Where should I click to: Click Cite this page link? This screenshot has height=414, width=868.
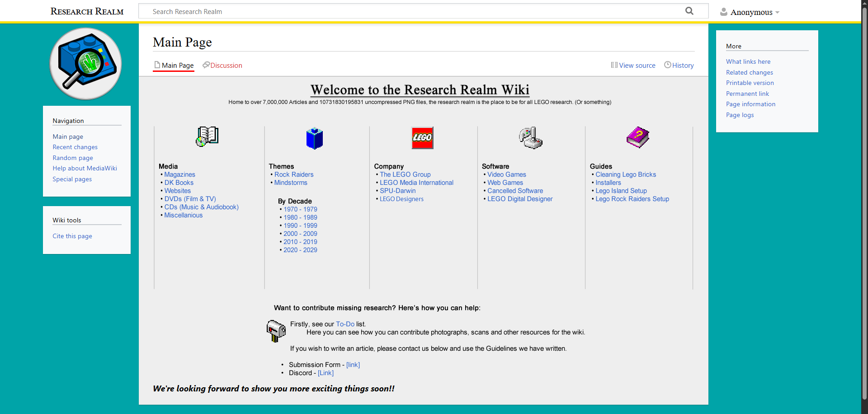point(72,236)
